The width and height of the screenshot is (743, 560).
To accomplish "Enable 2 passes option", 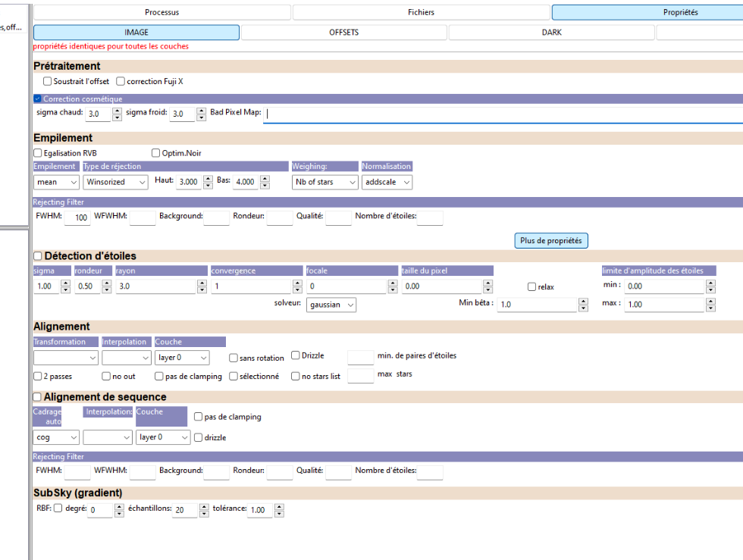I will coord(38,376).
